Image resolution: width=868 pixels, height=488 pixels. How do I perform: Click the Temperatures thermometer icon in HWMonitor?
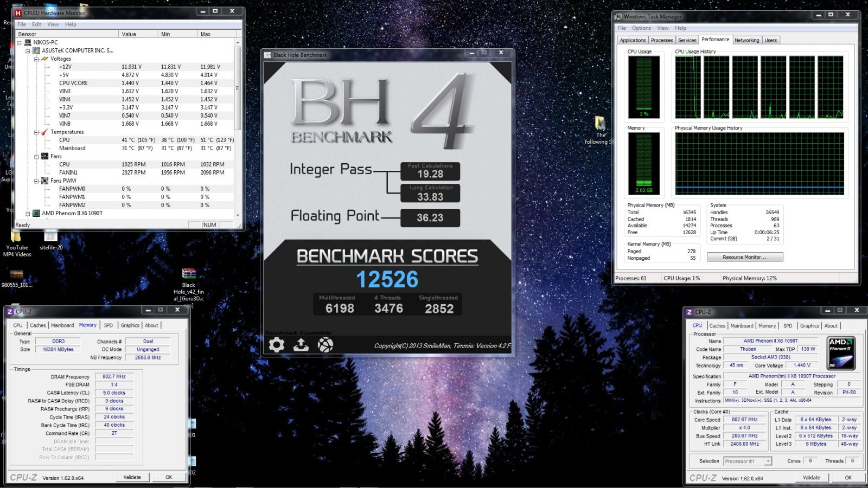click(45, 132)
